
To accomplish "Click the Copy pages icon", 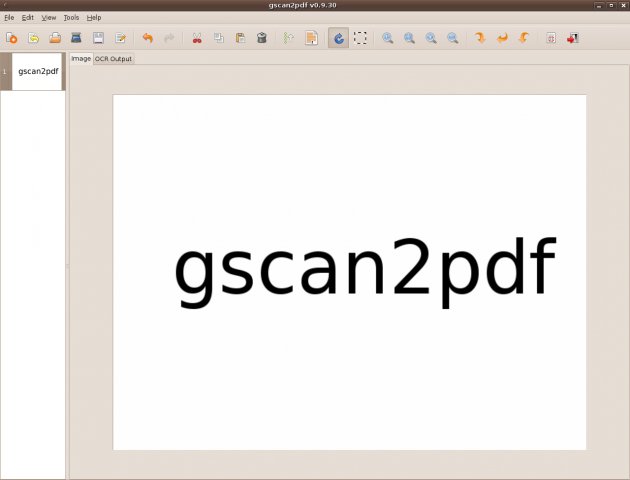I will point(219,38).
